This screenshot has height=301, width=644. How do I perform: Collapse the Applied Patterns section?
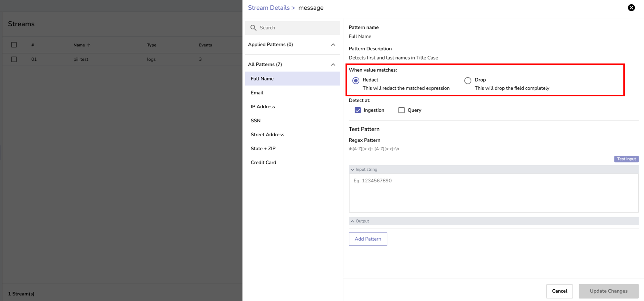[333, 45]
